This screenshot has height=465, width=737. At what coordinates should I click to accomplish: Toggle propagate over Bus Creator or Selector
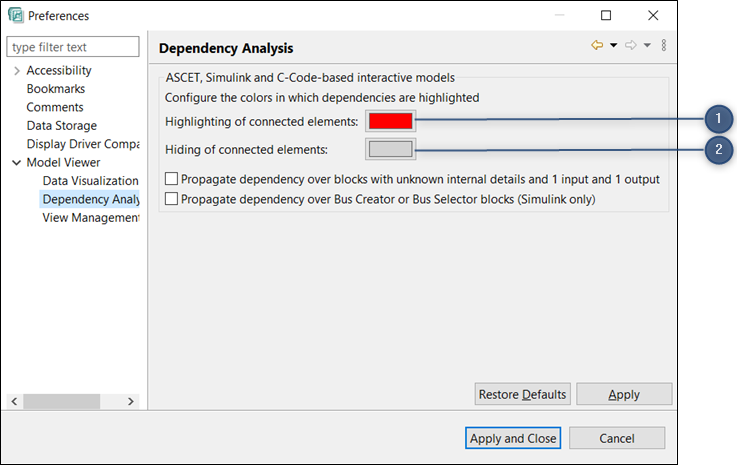point(171,199)
